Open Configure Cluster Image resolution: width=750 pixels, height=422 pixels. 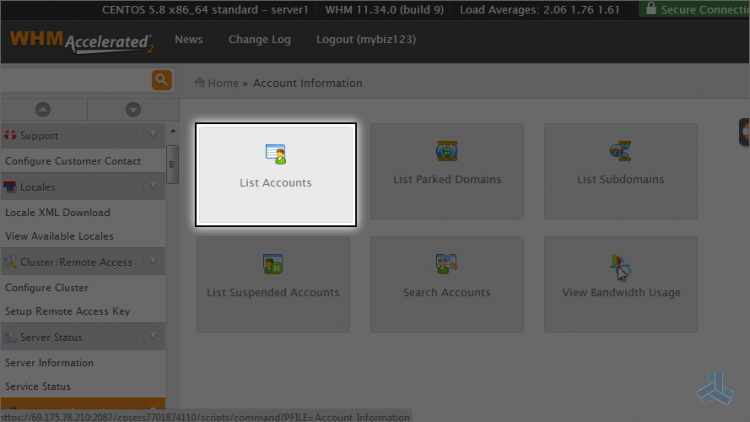(47, 288)
